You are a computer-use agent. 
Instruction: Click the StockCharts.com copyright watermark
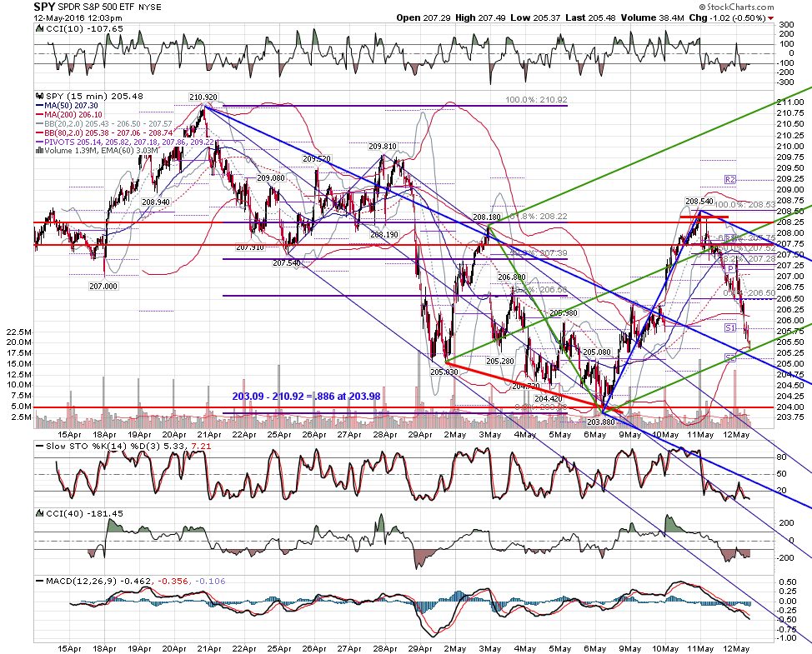point(736,7)
